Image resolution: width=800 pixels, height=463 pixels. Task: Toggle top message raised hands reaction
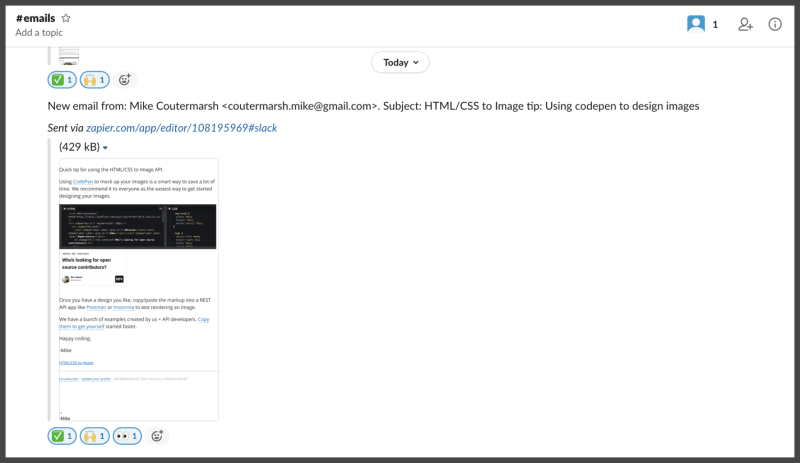[x=94, y=80]
